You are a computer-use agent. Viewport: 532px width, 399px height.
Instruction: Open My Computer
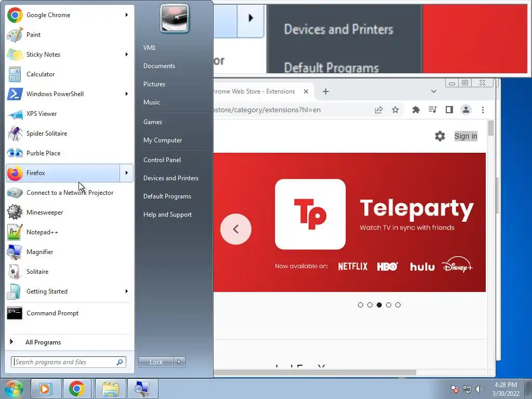[x=163, y=140]
